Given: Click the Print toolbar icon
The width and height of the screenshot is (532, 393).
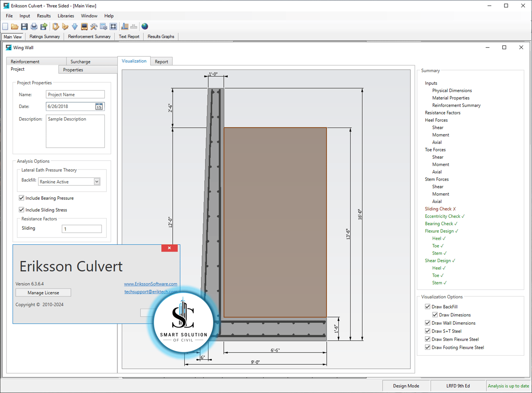Looking at the screenshot, I should pyautogui.click(x=34, y=27).
